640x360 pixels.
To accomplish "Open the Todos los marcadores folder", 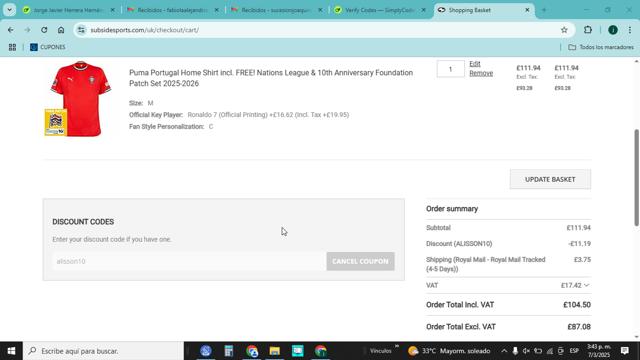I will 601,47.
